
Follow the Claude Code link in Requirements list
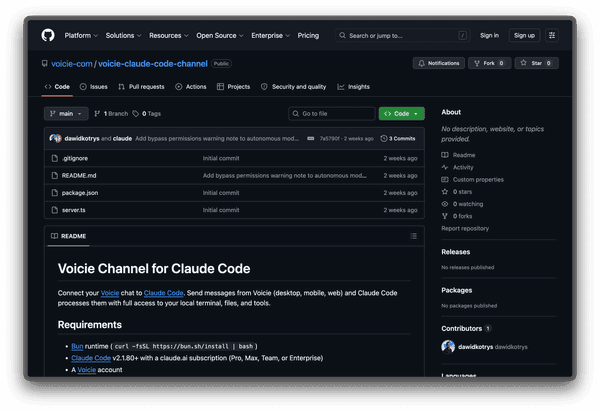tap(91, 358)
